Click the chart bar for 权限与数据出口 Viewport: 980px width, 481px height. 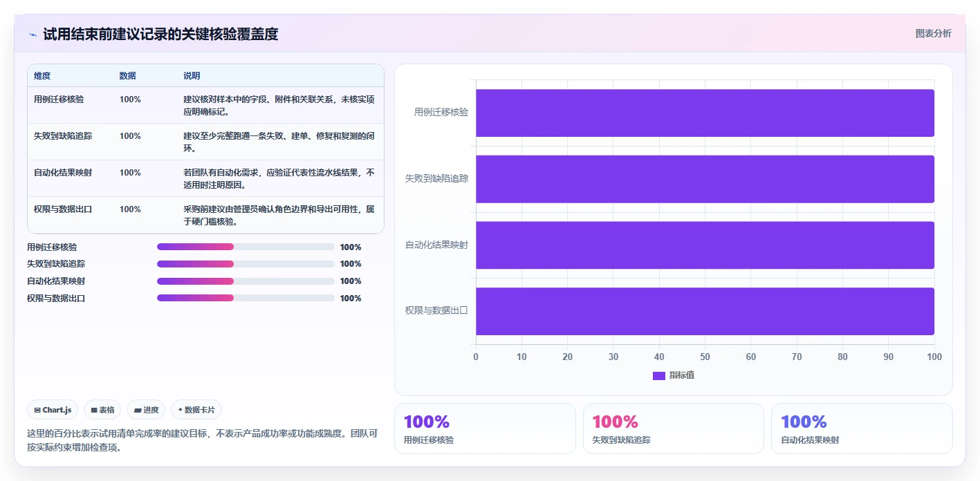pos(705,311)
